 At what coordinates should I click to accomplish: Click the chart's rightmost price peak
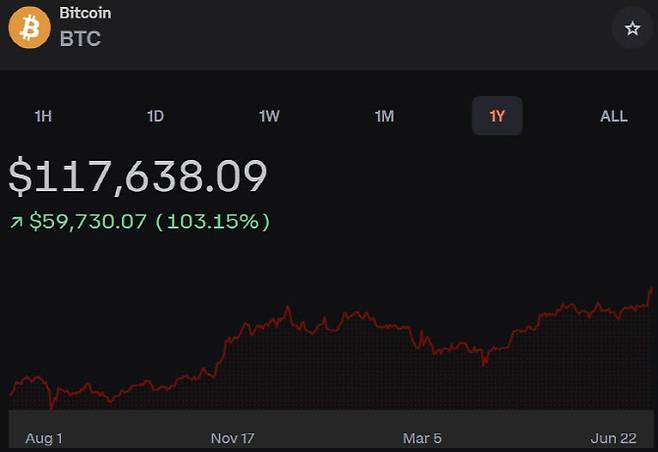tap(651, 289)
